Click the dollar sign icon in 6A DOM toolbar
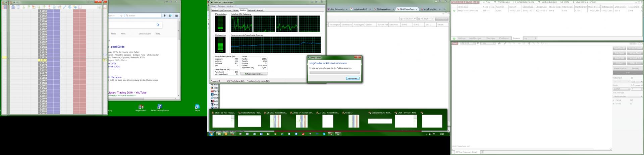The height and width of the screenshot is (155, 644). coord(70,7)
